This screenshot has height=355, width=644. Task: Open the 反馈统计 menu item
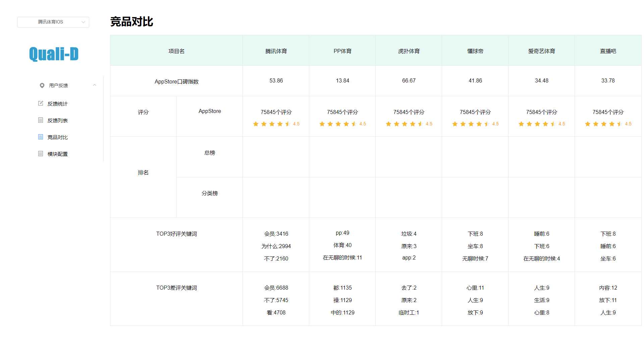click(x=57, y=104)
